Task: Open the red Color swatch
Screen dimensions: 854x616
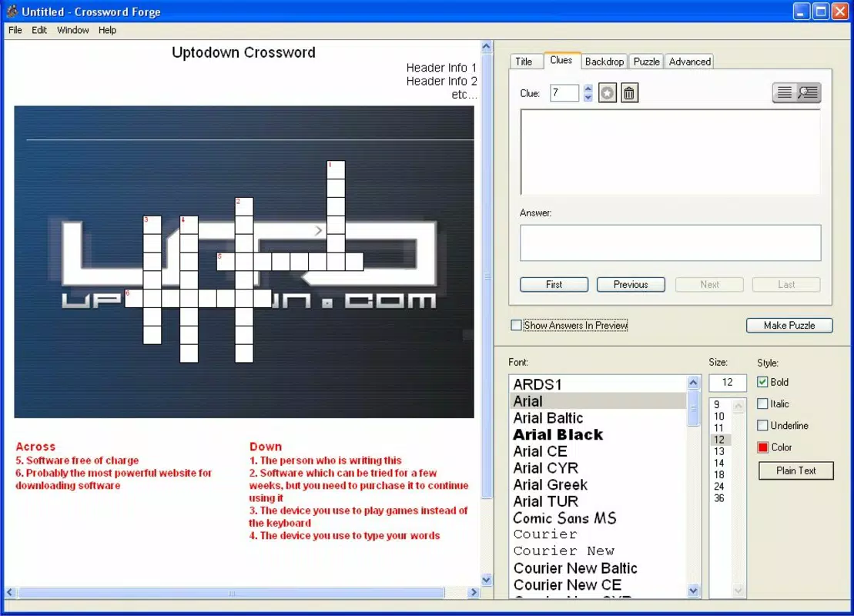Action: pos(762,447)
